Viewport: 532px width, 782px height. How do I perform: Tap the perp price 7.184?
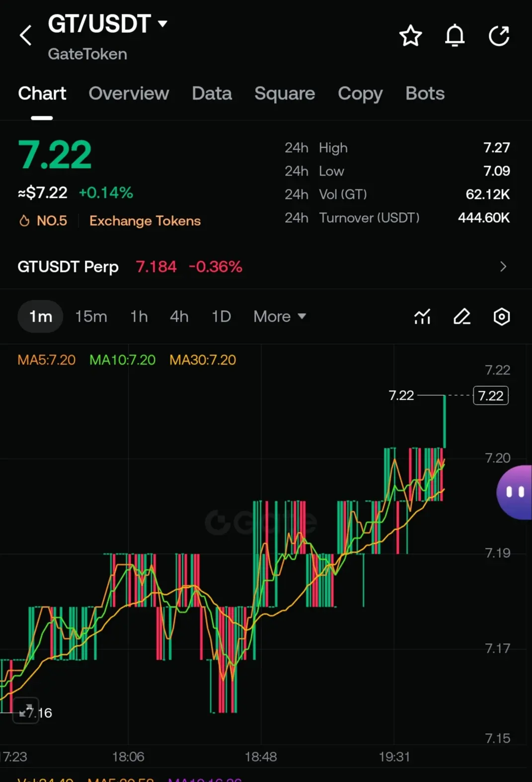(x=156, y=267)
